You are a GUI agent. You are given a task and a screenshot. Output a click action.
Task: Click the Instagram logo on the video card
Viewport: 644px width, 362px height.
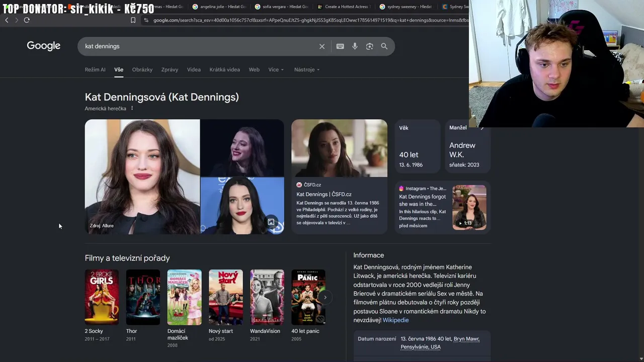click(401, 189)
